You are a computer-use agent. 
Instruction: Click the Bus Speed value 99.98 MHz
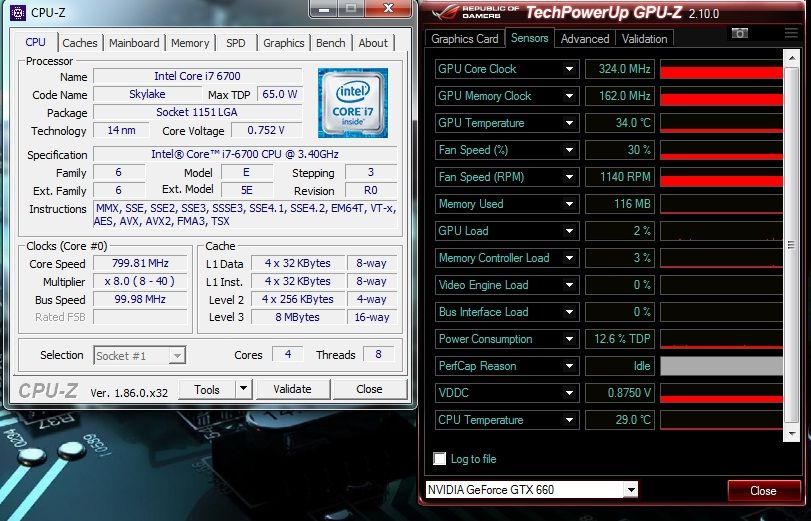coord(140,299)
